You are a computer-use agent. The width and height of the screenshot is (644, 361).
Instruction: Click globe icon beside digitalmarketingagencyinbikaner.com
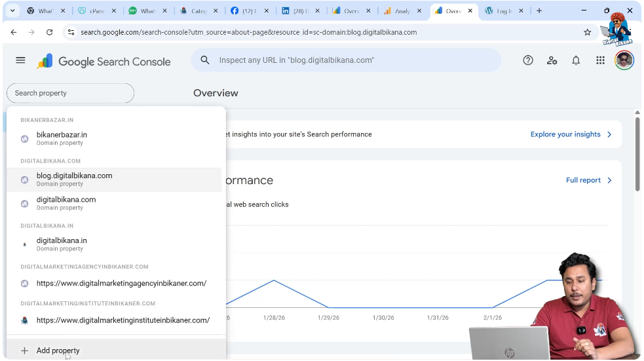[25, 284]
